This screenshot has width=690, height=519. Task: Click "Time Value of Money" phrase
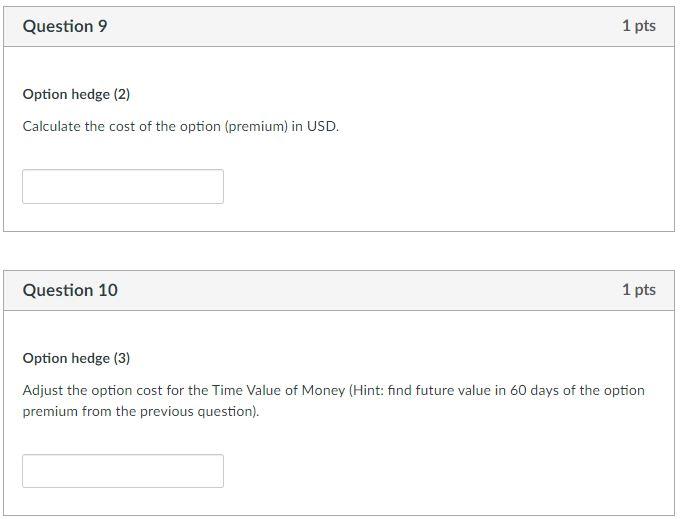pos(278,390)
